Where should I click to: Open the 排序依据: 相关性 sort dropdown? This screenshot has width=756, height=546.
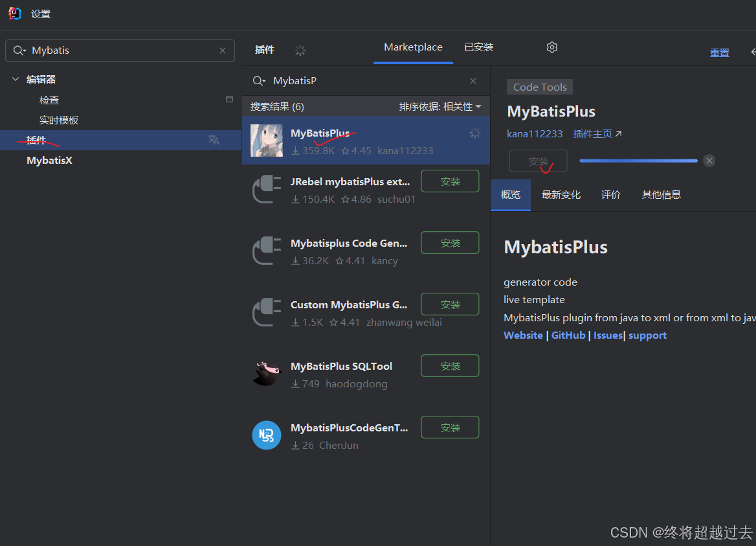pos(440,107)
